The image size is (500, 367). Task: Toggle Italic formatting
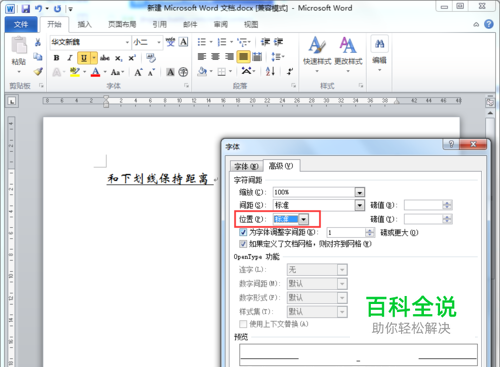click(x=70, y=58)
